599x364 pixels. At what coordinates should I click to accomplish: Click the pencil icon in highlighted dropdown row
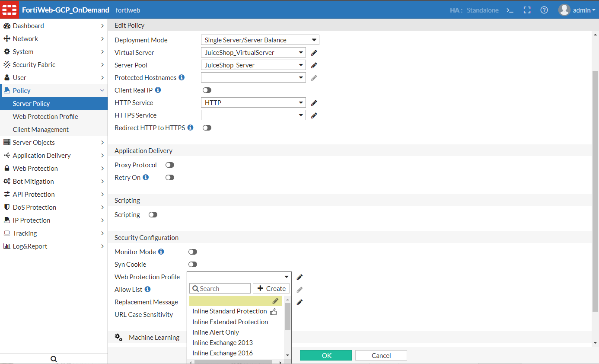(275, 301)
